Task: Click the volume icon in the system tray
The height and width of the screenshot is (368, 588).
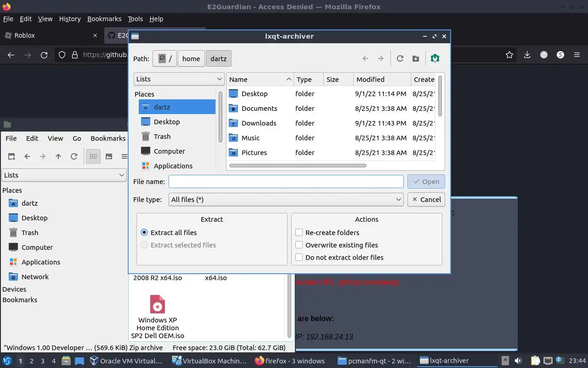Action: point(518,361)
